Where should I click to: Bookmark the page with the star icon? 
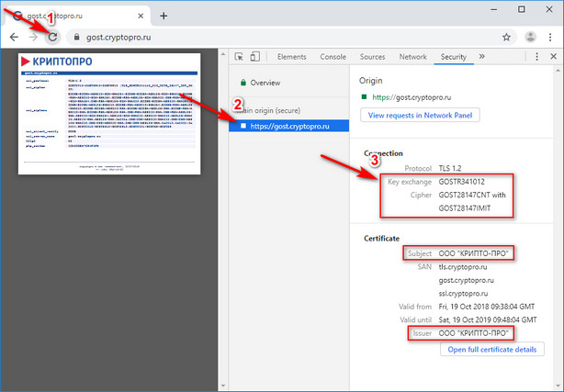pos(506,37)
